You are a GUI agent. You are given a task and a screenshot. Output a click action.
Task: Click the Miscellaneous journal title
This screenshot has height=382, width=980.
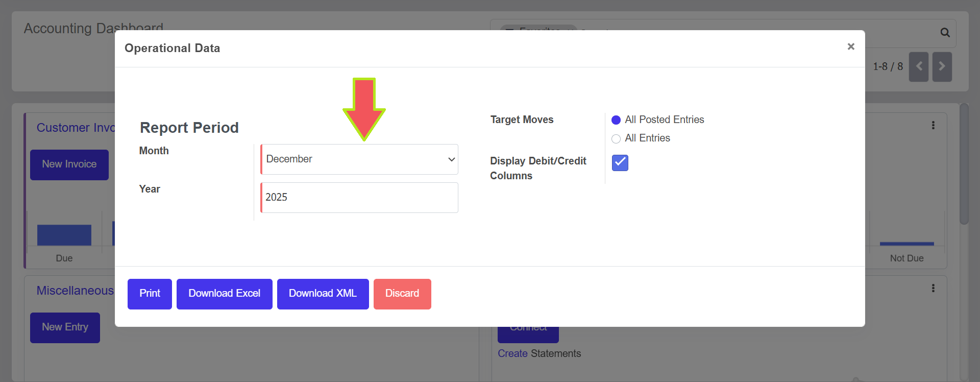coord(75,291)
